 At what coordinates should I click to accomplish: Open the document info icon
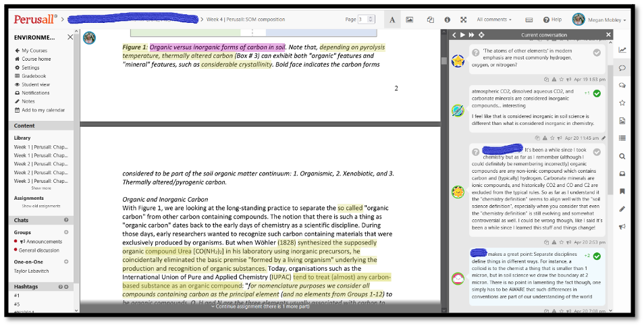447,20
